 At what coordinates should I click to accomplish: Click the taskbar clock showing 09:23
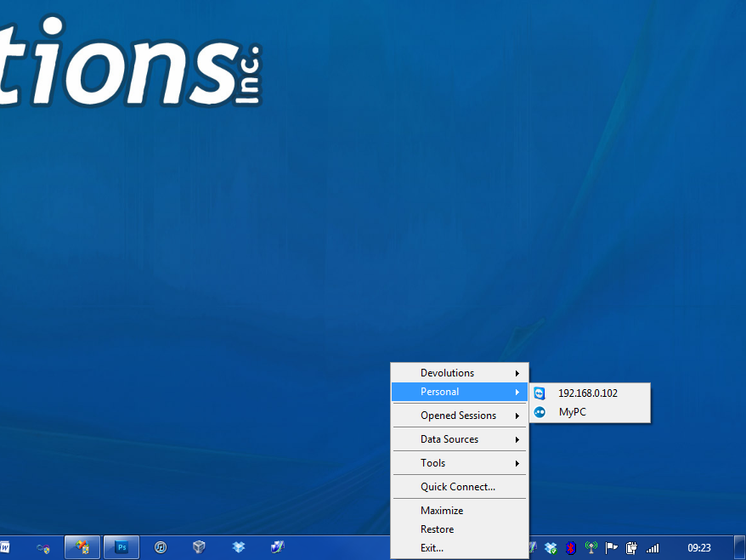coord(699,548)
